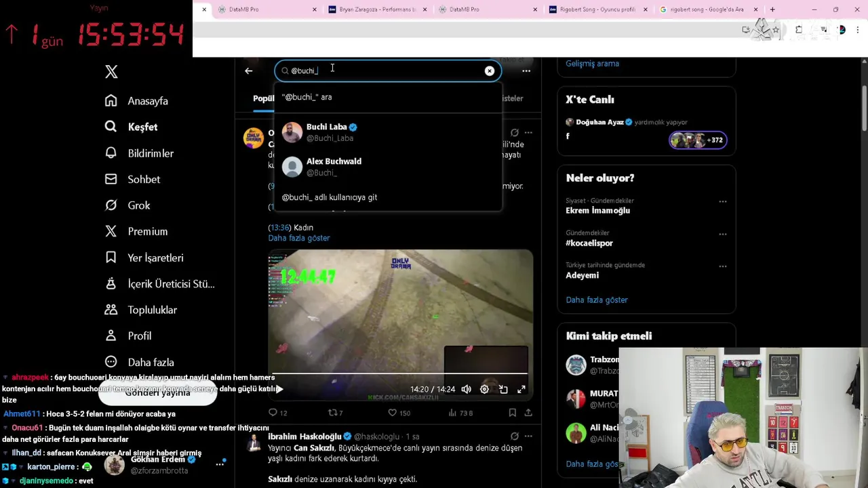This screenshot has height=488, width=868.
Task: Go to @buchi_ adlı kullanıcıya git
Action: (388, 197)
